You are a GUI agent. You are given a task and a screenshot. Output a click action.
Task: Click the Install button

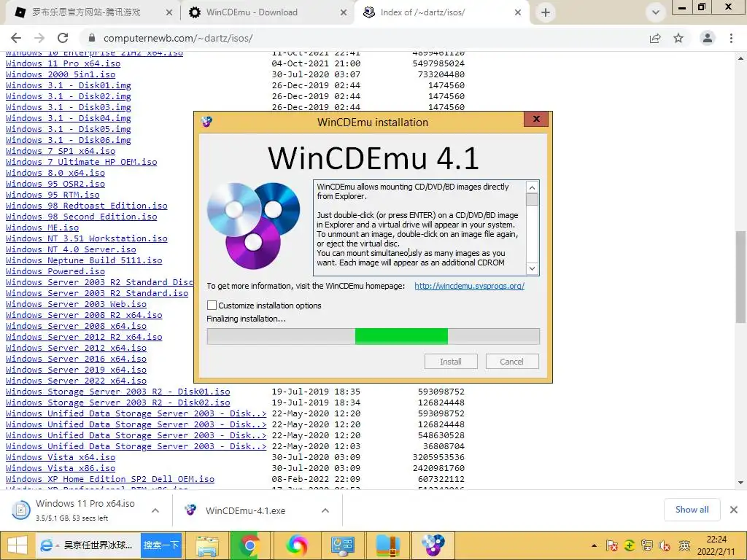point(451,362)
